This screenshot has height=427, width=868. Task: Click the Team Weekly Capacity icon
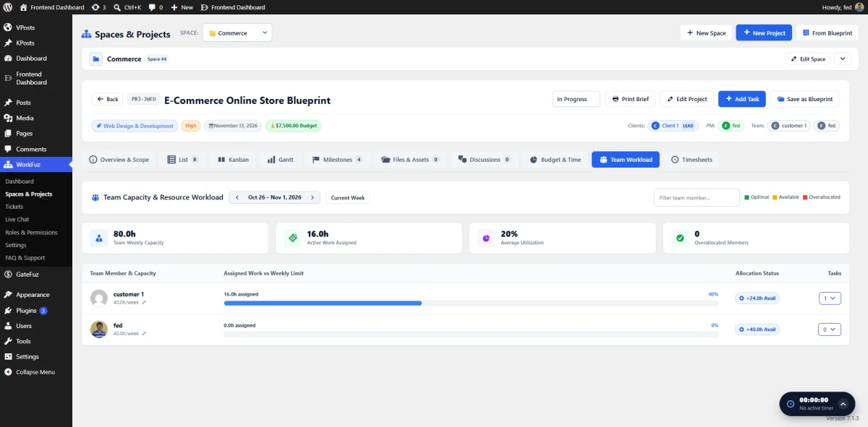[x=98, y=238]
